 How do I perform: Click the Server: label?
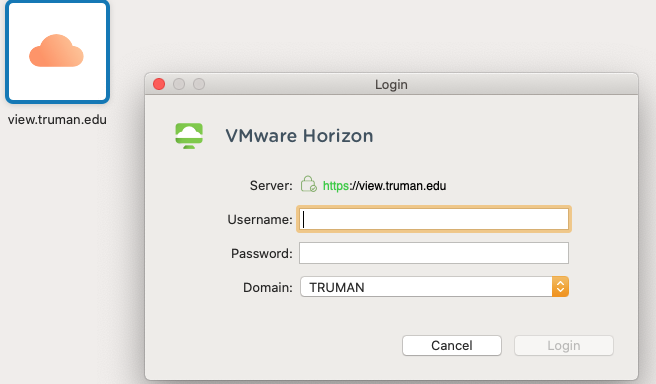271,185
